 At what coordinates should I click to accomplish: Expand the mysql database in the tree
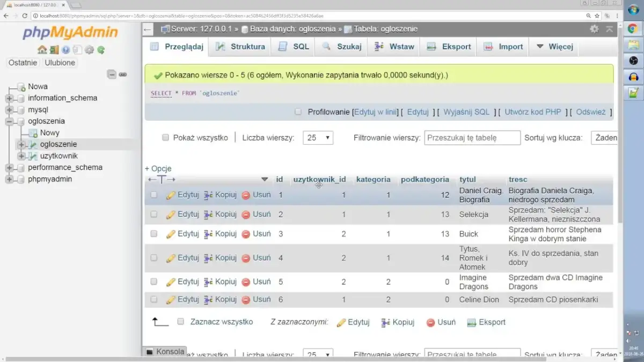(9, 109)
